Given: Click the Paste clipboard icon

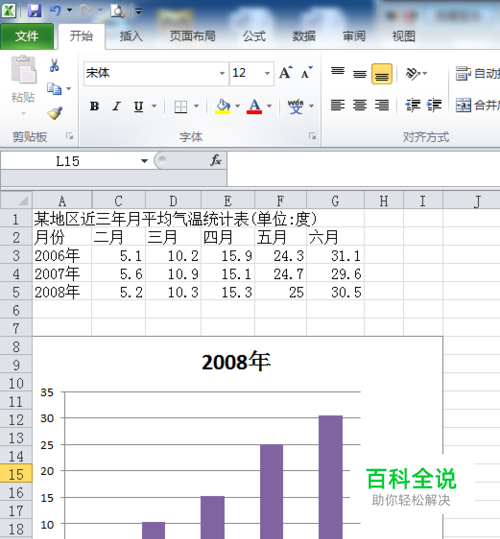Looking at the screenshot, I should click(23, 70).
